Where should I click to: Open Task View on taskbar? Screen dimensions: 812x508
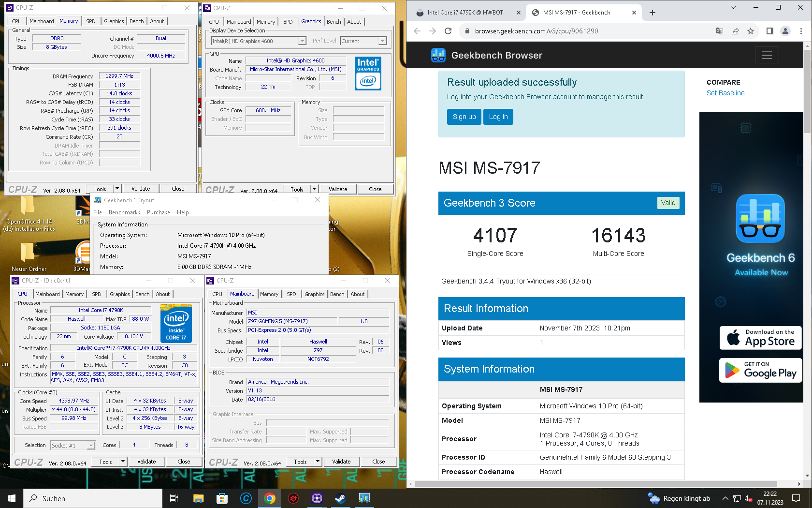[x=174, y=498]
